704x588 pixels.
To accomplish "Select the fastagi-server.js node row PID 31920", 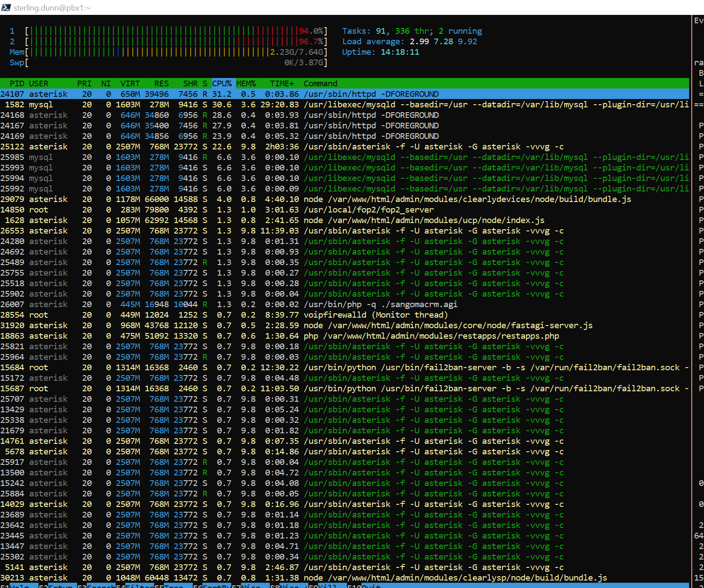I will (x=344, y=325).
